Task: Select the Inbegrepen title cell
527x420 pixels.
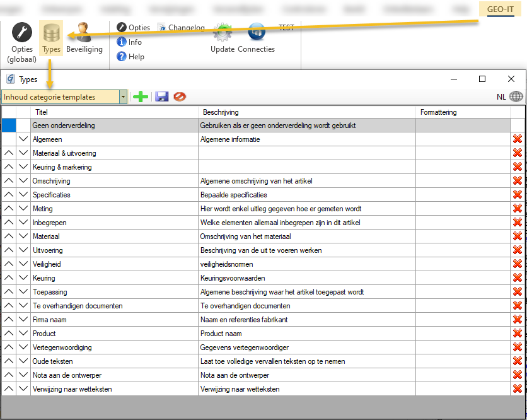Action: 114,222
